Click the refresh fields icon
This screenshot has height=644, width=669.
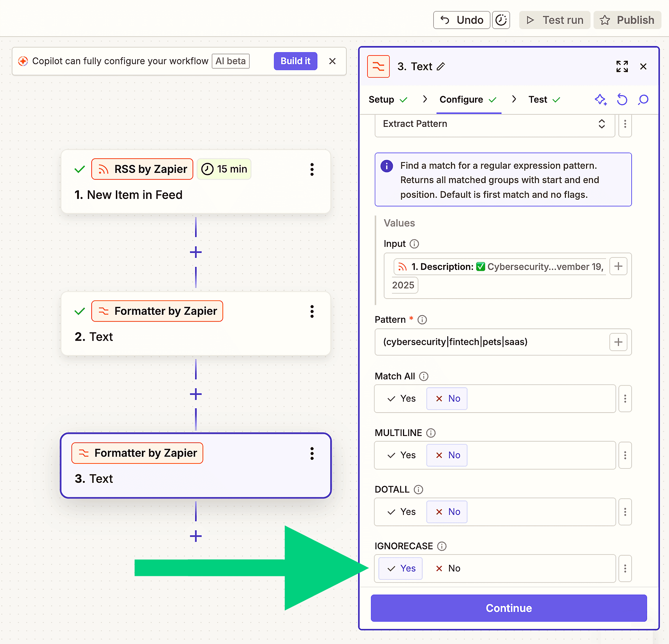[x=622, y=100]
